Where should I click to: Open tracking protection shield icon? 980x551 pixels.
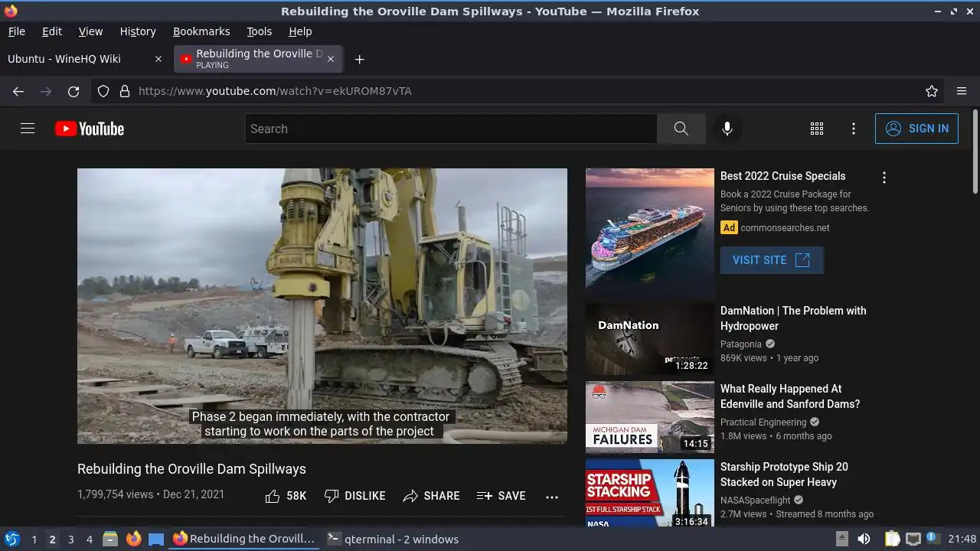(x=103, y=91)
